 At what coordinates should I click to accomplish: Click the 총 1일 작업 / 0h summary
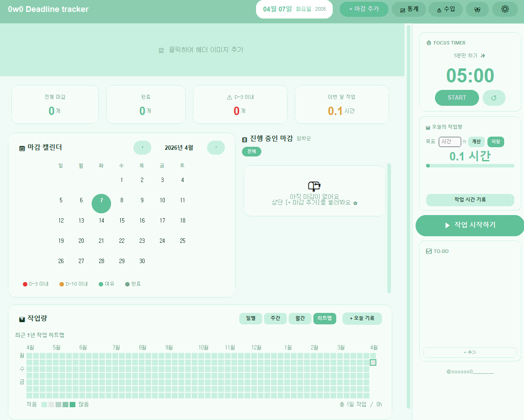point(360,405)
